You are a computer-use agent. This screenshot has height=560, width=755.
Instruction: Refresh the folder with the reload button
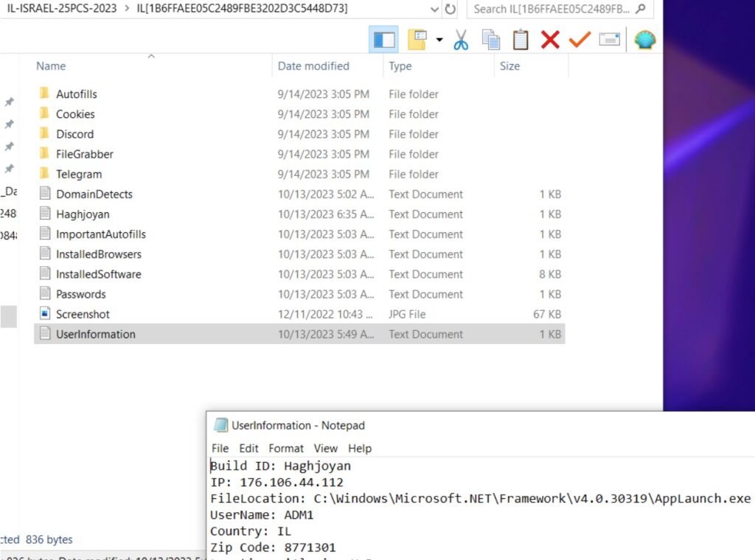tap(450, 10)
